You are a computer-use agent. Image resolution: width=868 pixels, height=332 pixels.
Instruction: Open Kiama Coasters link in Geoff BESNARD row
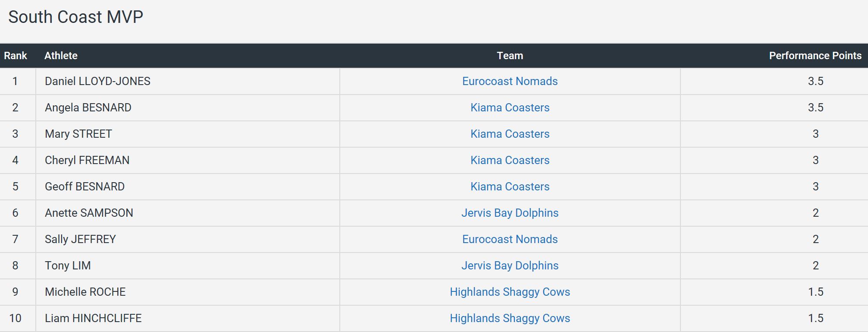(510, 187)
